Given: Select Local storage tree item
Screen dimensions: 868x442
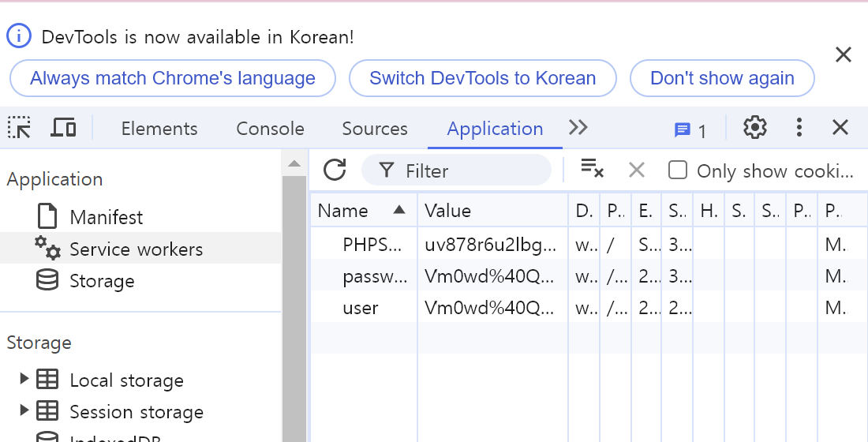Looking at the screenshot, I should point(127,380).
